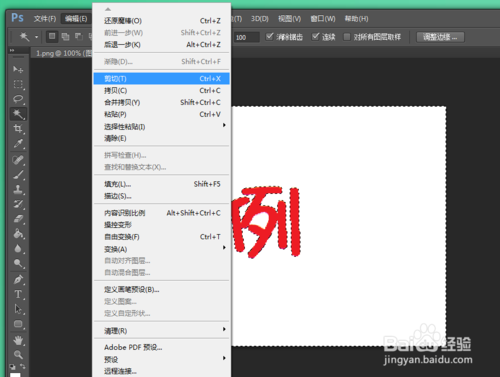Choose New Selection mode in options bar
The width and height of the screenshot is (500, 377).
[52, 36]
